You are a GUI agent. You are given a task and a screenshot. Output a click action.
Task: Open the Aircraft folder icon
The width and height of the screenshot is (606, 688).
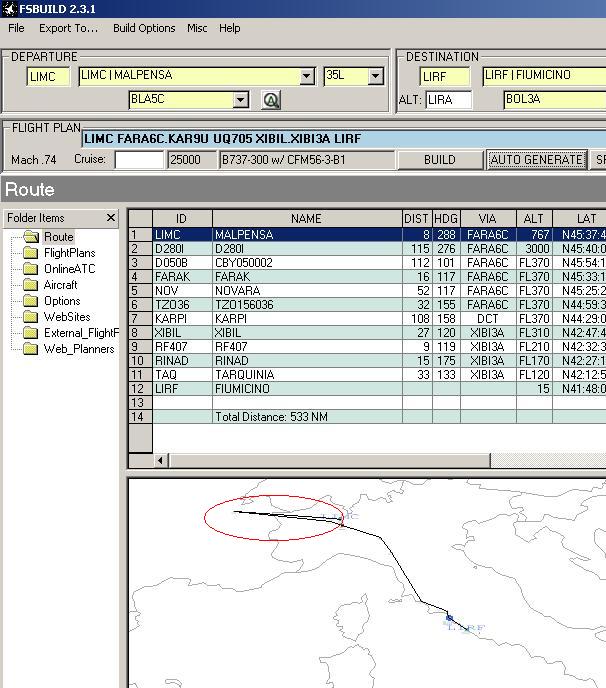[30, 285]
